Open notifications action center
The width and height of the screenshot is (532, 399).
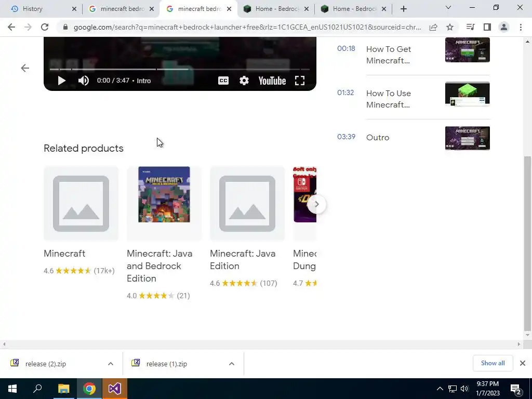coord(516,389)
